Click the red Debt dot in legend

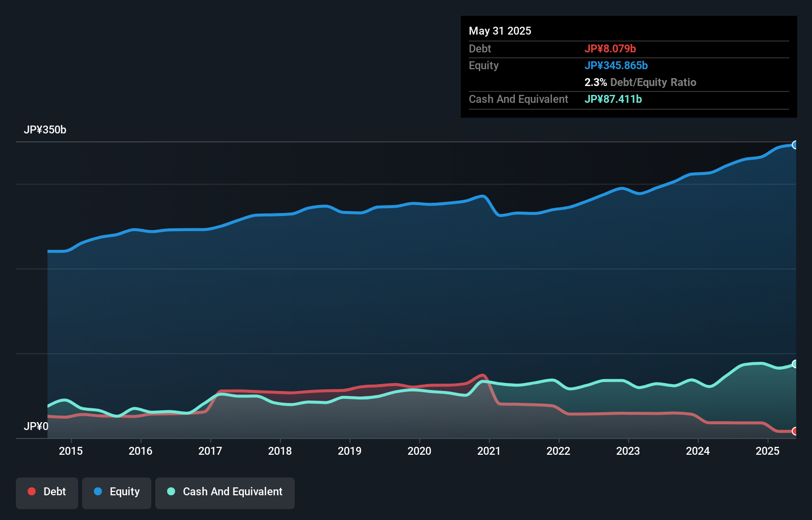[x=32, y=491]
